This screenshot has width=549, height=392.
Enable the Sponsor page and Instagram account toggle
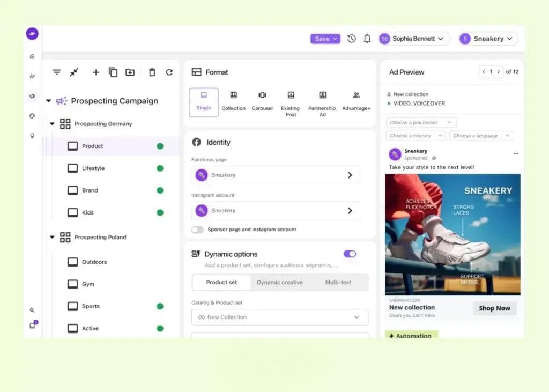(x=198, y=229)
